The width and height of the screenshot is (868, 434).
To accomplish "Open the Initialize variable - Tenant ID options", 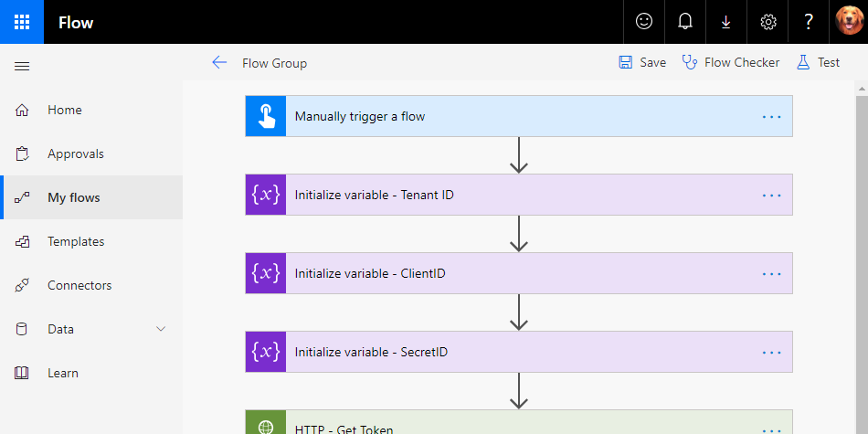I will pos(772,196).
